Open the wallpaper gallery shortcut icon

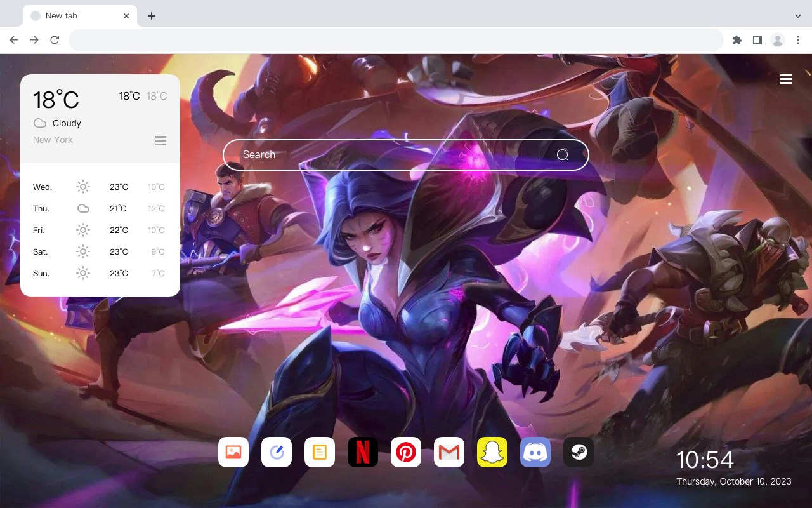[233, 452]
